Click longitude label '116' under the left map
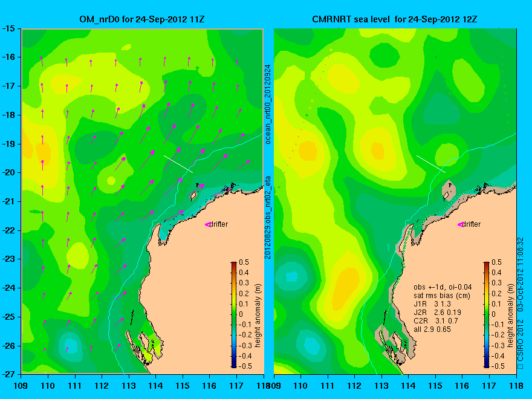 (209, 386)
